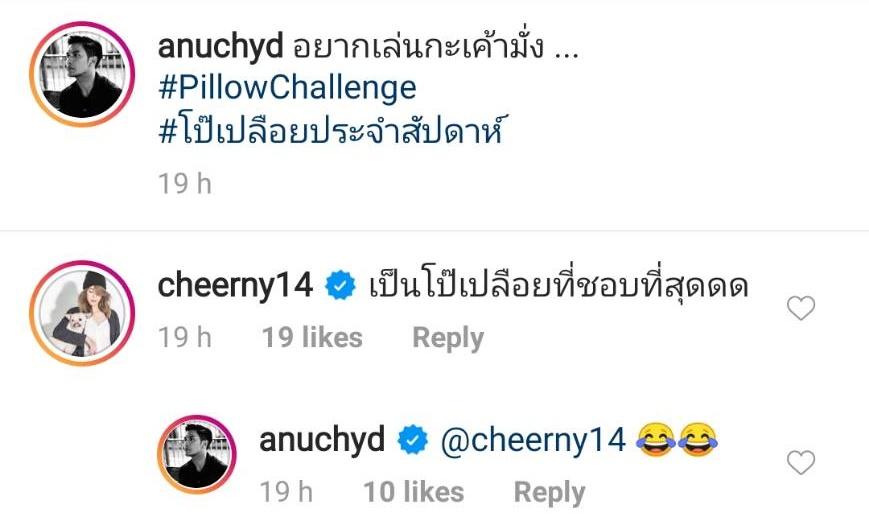
Task: Open anuchyd's small avatar in the reply
Action: click(197, 455)
